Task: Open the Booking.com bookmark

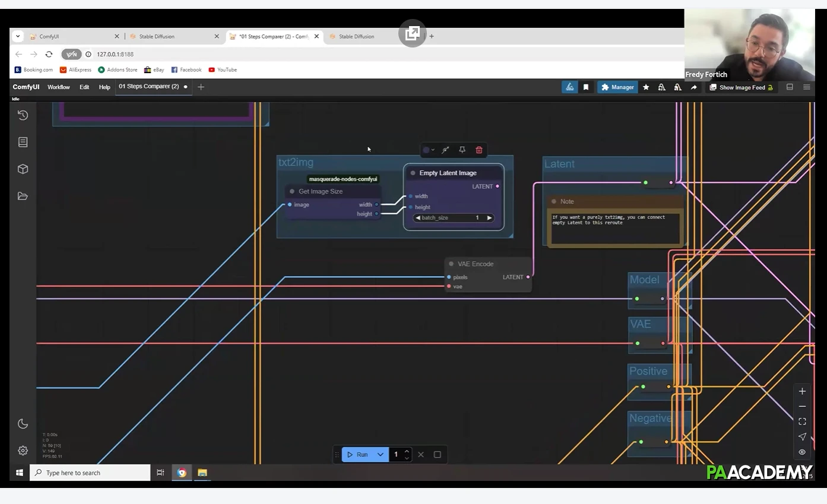Action: (x=34, y=69)
